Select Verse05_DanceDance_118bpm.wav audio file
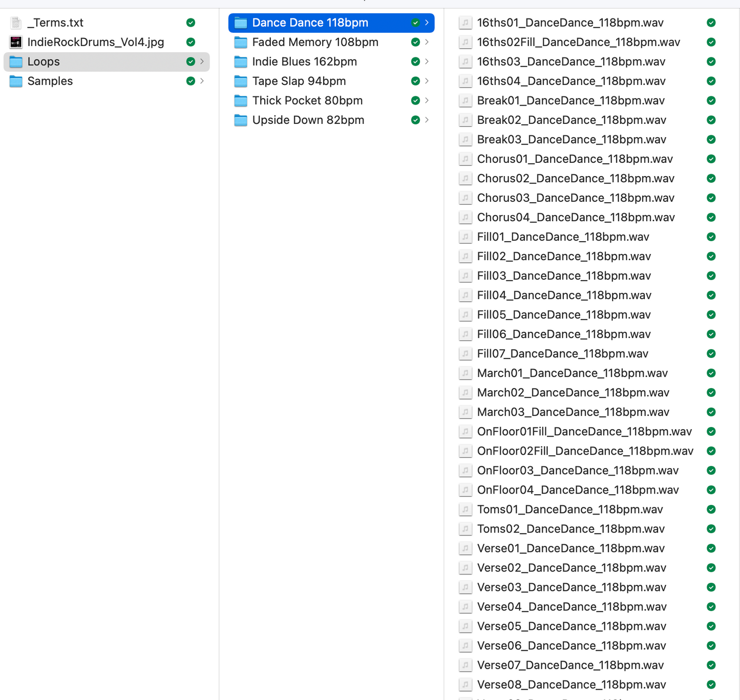Viewport: 740px width, 700px height. point(572,626)
